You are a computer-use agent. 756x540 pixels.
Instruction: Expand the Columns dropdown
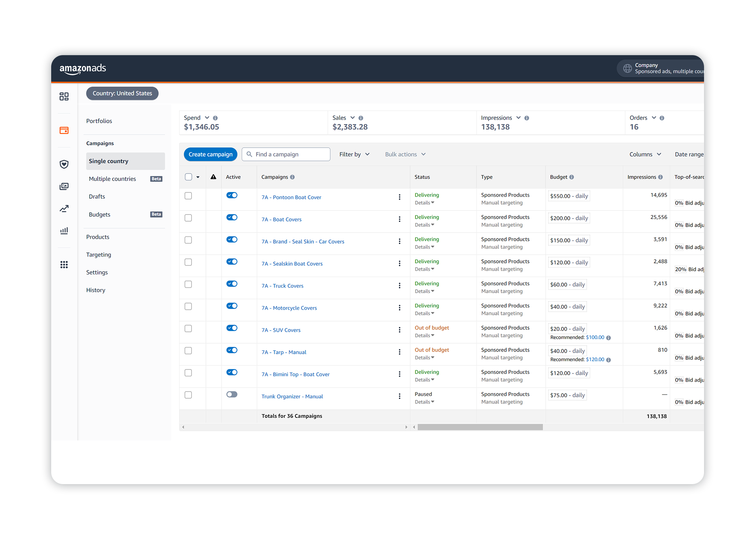(645, 154)
